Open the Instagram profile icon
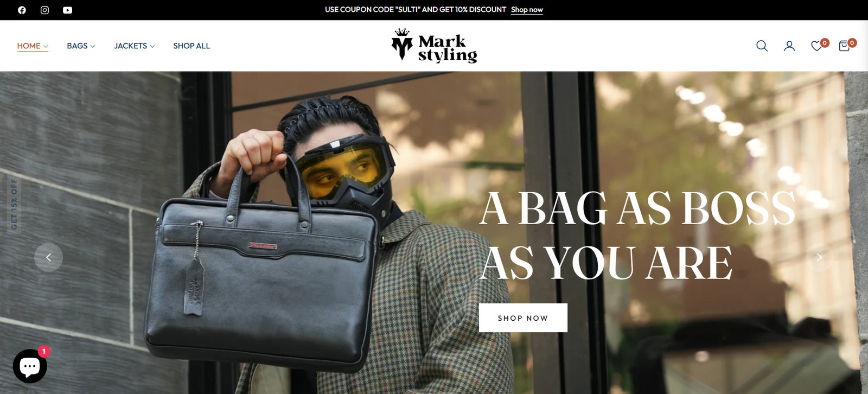Screen dimensions: 868x394 click(x=44, y=10)
